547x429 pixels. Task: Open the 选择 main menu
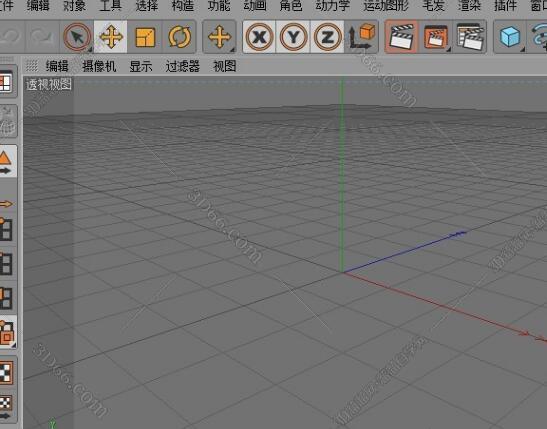147,6
